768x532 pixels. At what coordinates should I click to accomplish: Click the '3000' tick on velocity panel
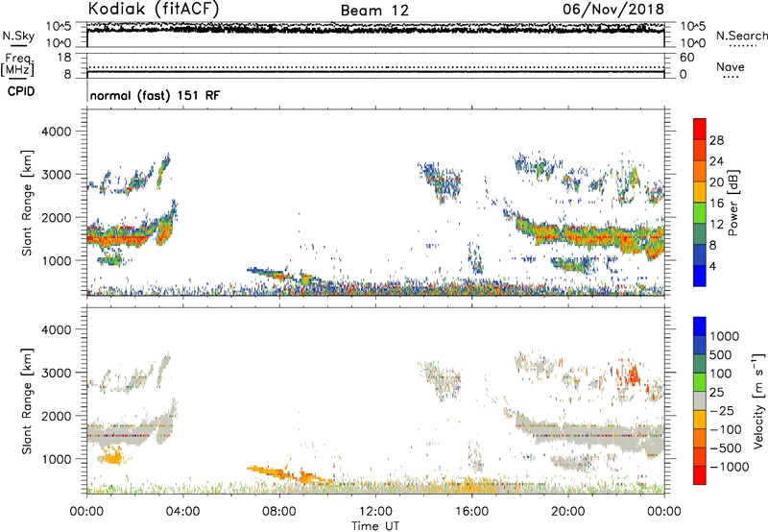tap(57, 373)
